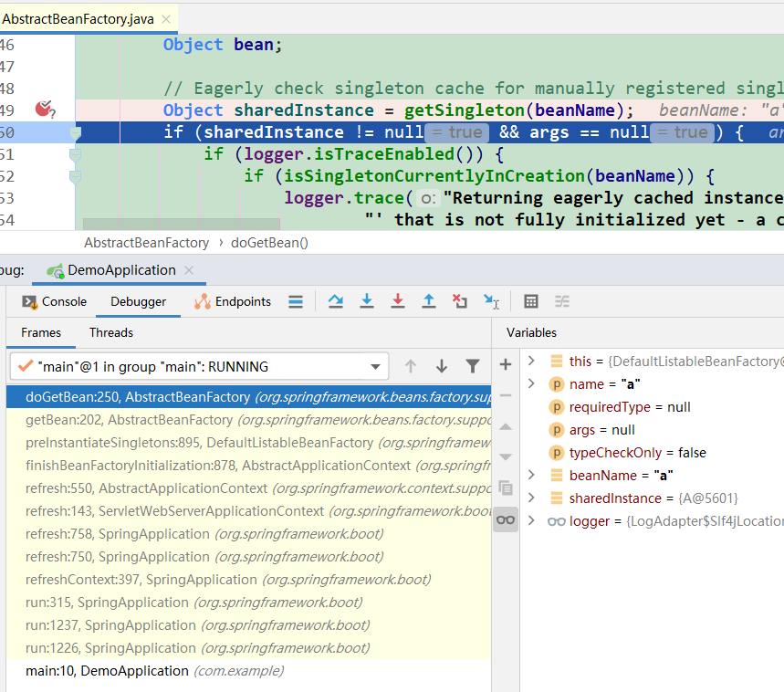Click the Step Out arrow icon
784x692 pixels.
(428, 301)
